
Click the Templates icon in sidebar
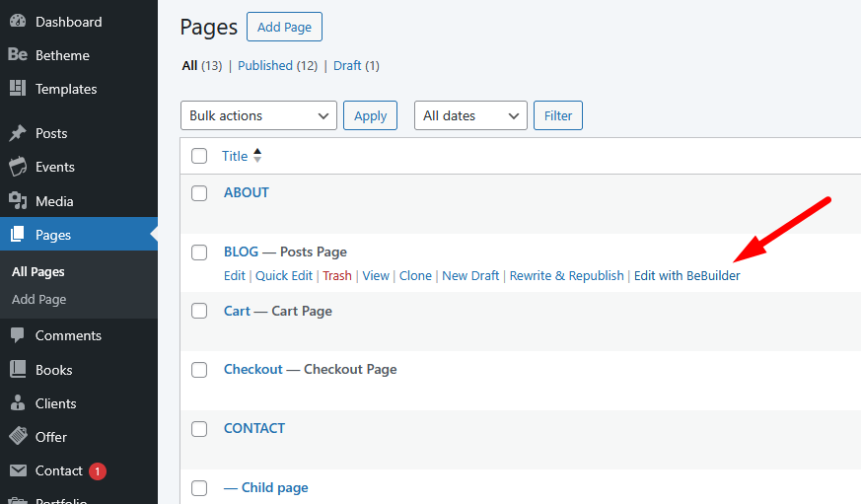coord(18,89)
